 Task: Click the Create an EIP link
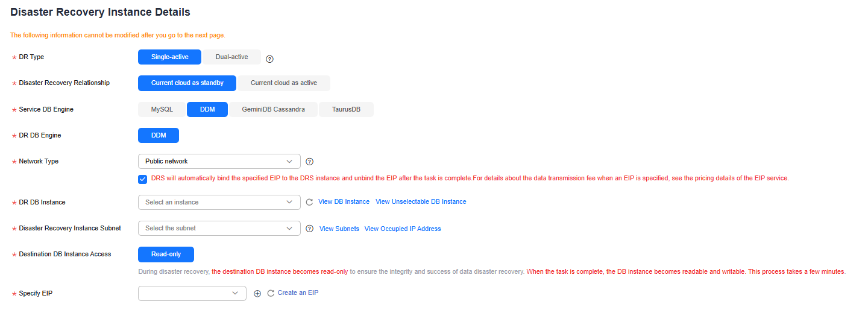pos(298,292)
